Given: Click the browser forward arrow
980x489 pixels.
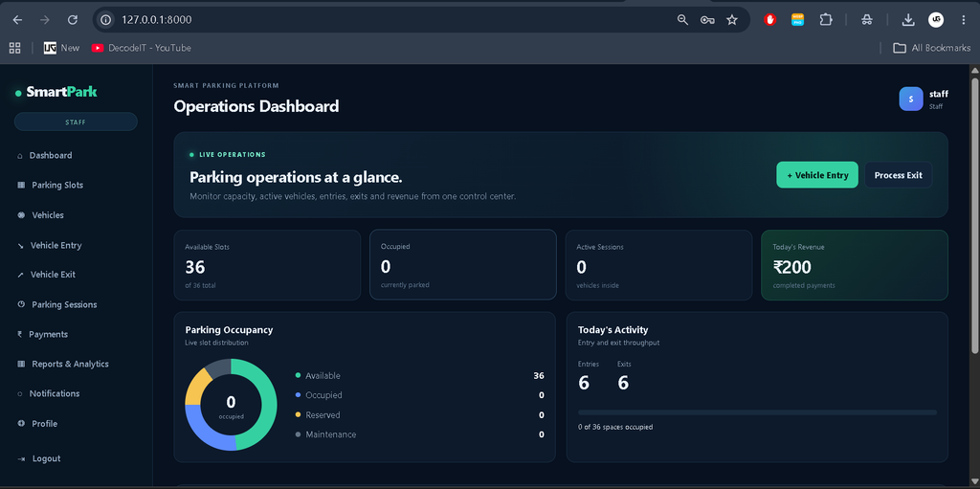Looking at the screenshot, I should click(x=44, y=20).
